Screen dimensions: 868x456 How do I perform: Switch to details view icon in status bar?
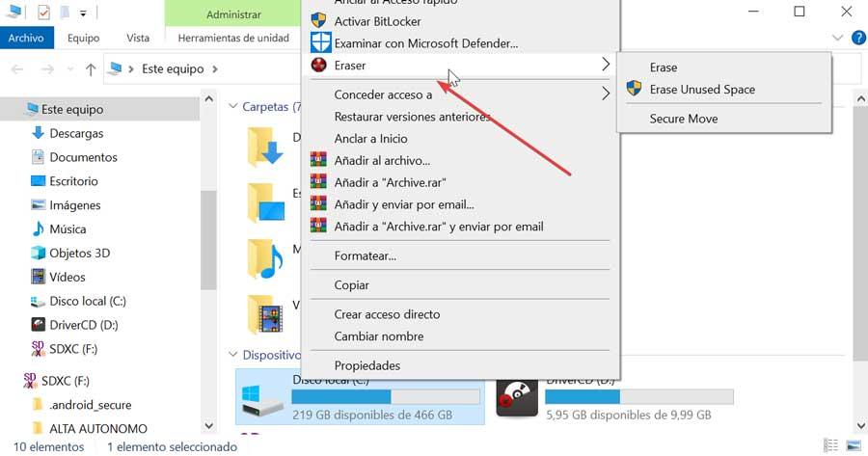coord(830,445)
